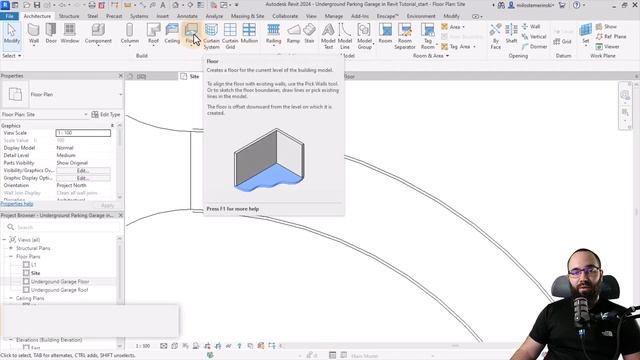The height and width of the screenshot is (360, 640).
Task: Select the Tag Room tool
Action: pos(427,36)
